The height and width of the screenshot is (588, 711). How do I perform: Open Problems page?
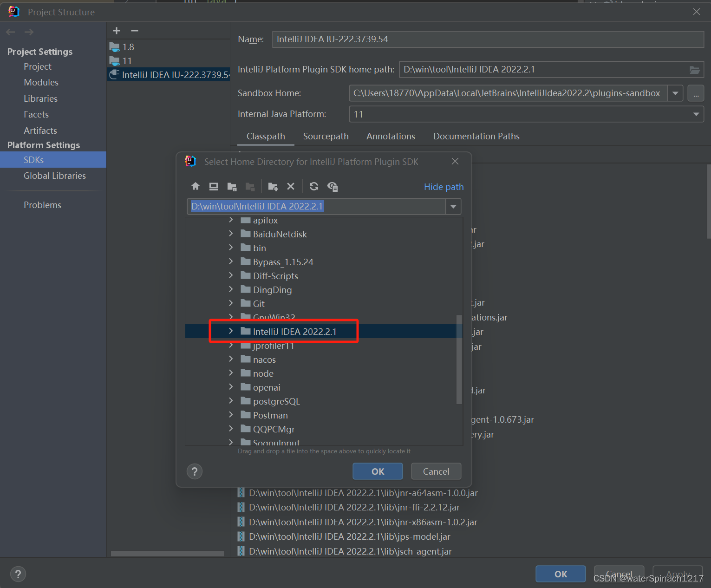pyautogui.click(x=42, y=205)
